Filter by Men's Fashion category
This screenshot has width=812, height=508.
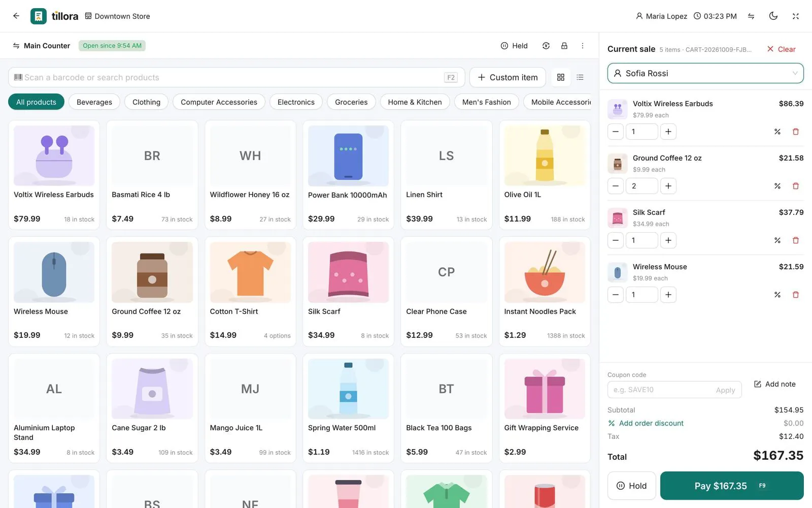(x=486, y=102)
